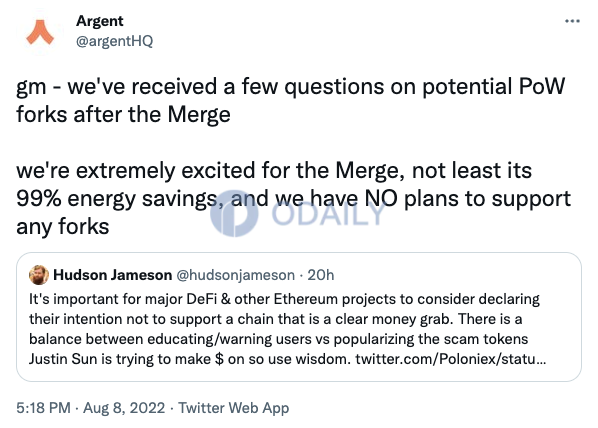Click the 'gm - we've received' tweet paragraph
The image size is (598, 428).
(290, 100)
